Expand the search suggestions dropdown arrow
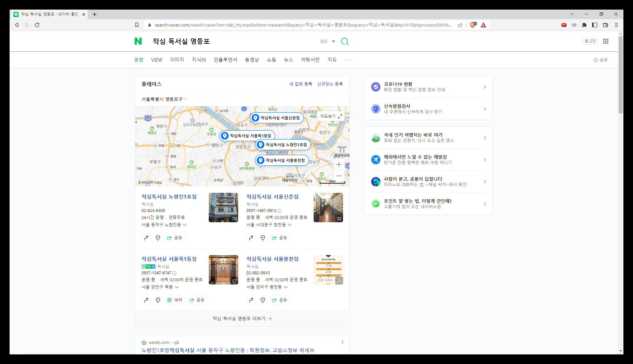The width and height of the screenshot is (633, 364). pos(333,41)
